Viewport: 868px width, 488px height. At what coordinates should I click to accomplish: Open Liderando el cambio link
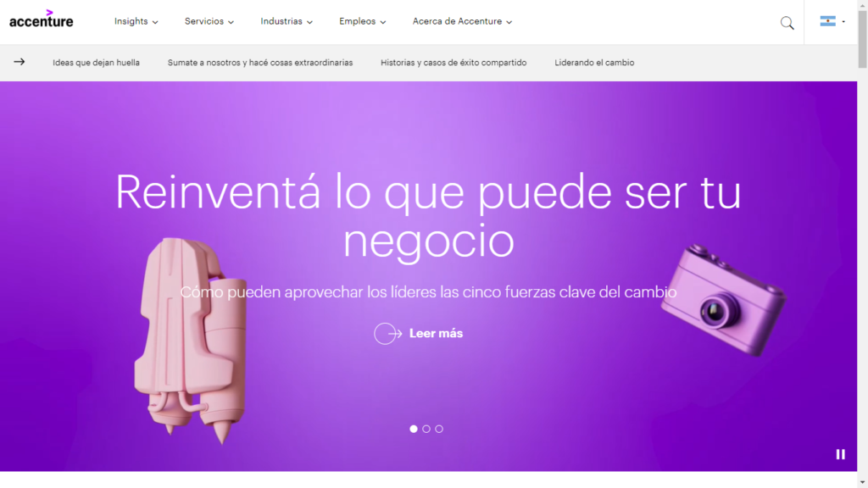click(x=594, y=63)
